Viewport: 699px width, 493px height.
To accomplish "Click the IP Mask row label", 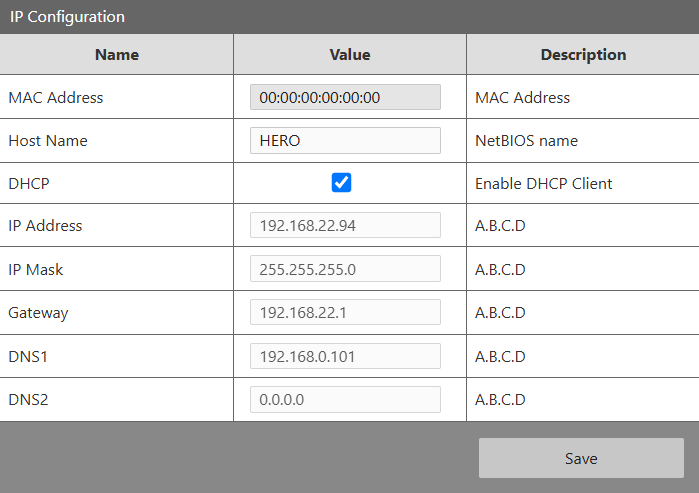I will click(36, 270).
